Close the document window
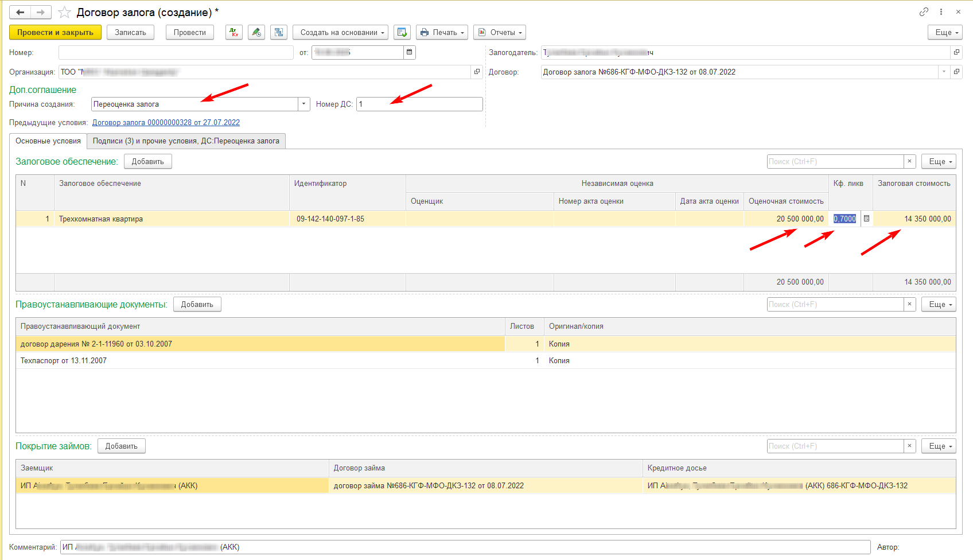Screen dimensions: 973x560 click(x=958, y=12)
